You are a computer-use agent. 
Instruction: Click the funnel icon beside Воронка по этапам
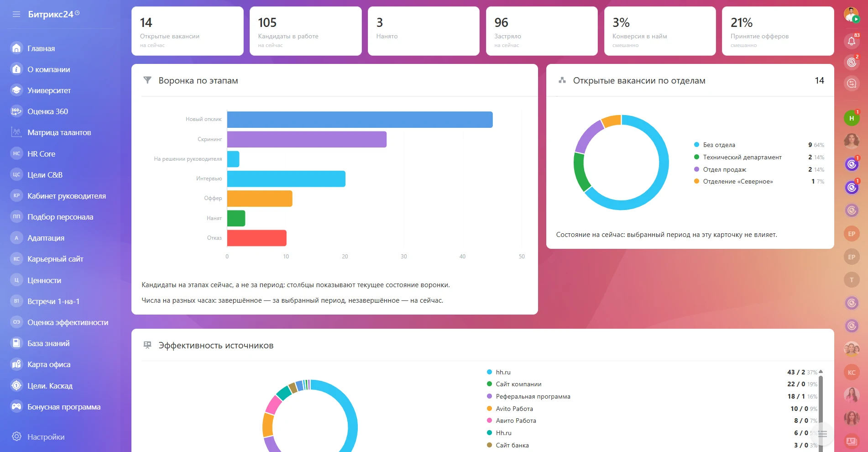[147, 80]
